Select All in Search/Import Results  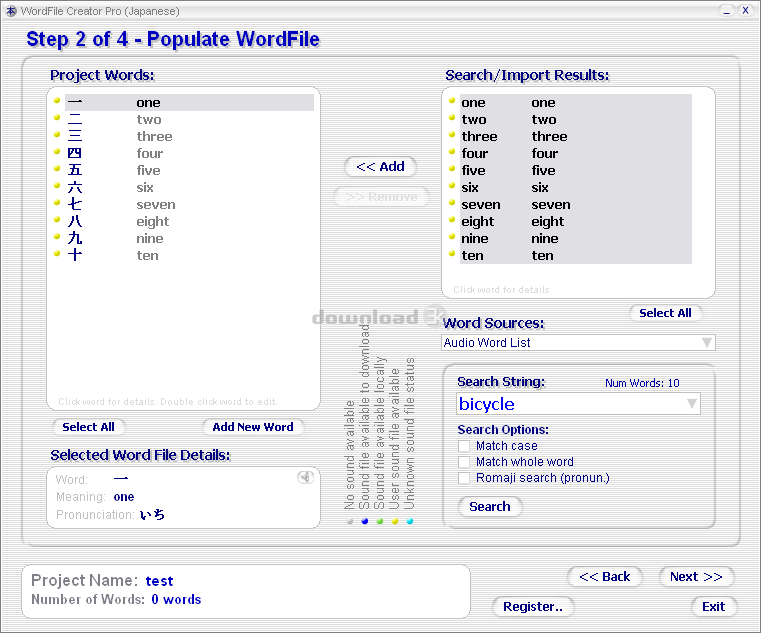coord(665,313)
